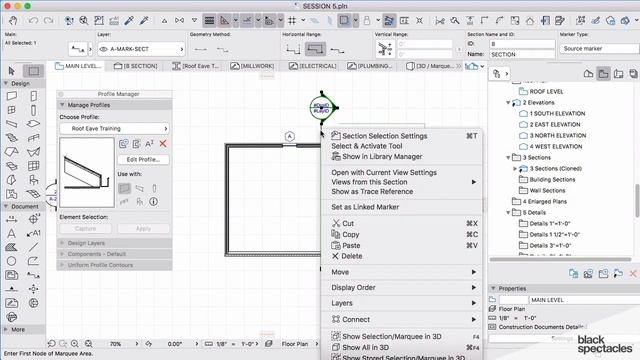Select the Fill tool in the Document toolbox
Image resolution: width=640 pixels, height=360 pixels.
pos(11,247)
